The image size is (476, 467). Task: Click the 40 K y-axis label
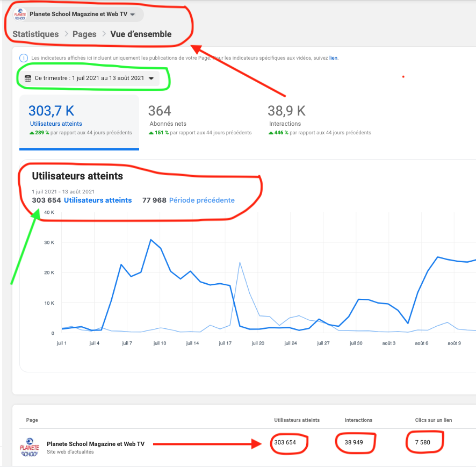click(49, 212)
